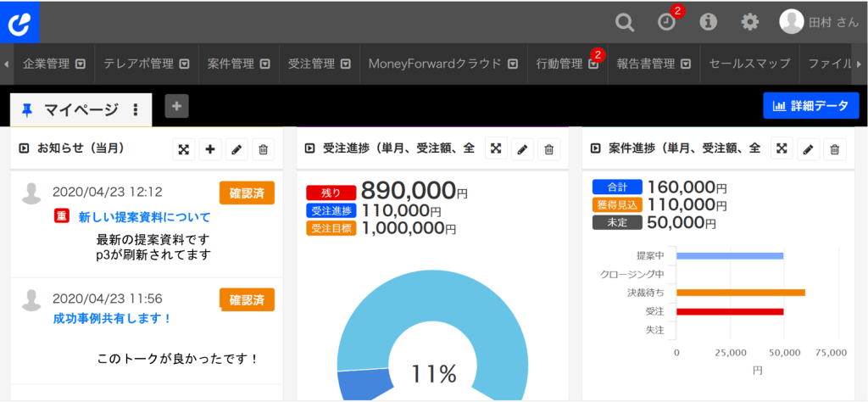Click the 確認済 button on 11:56 notice
The width and height of the screenshot is (868, 402).
click(247, 299)
